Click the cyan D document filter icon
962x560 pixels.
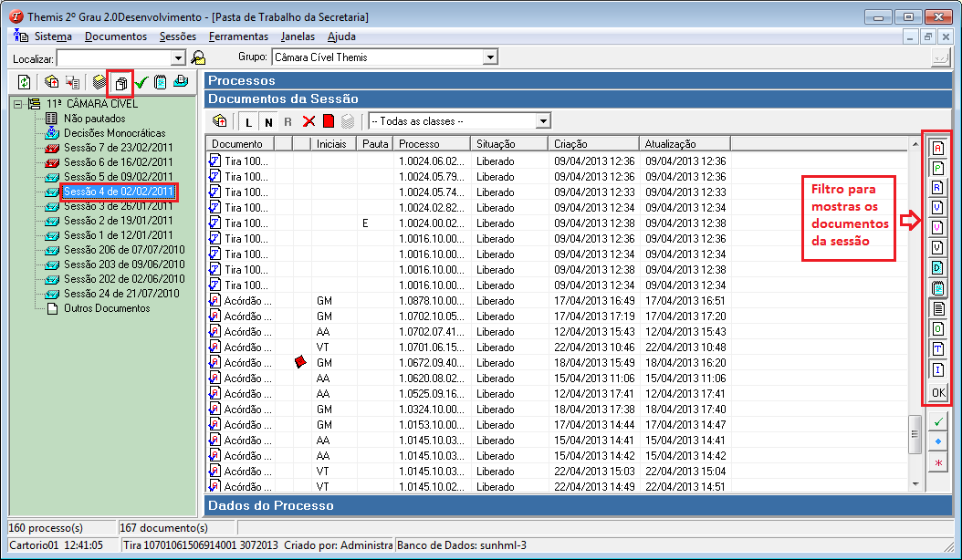(x=937, y=268)
